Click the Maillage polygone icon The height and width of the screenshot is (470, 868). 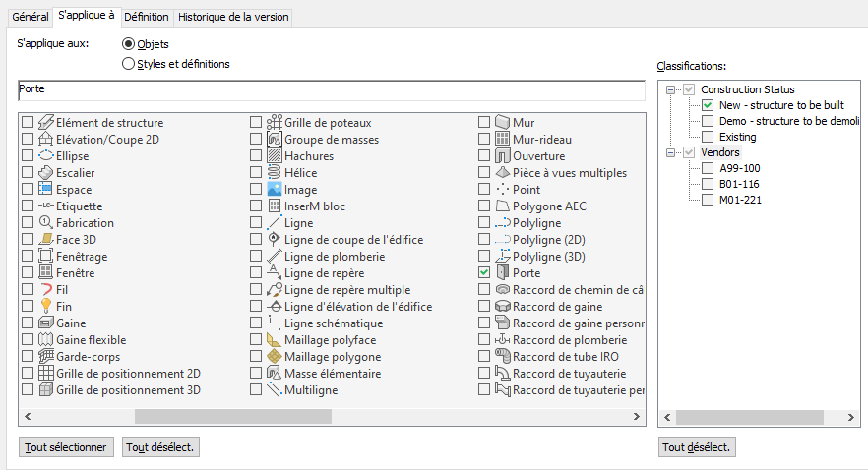pos(275,356)
